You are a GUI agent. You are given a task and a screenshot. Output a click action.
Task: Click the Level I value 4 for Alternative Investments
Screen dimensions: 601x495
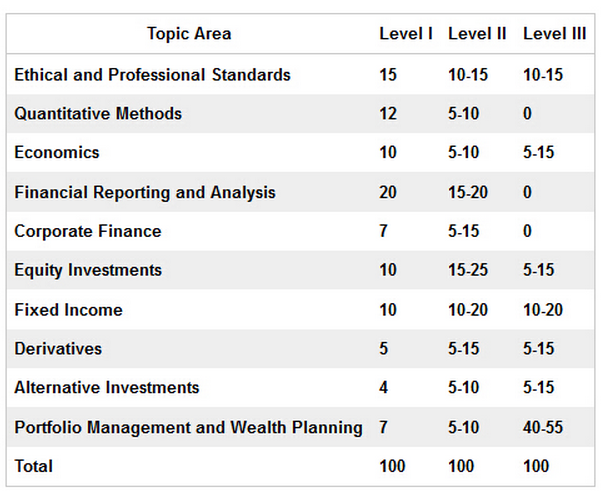pyautogui.click(x=385, y=388)
